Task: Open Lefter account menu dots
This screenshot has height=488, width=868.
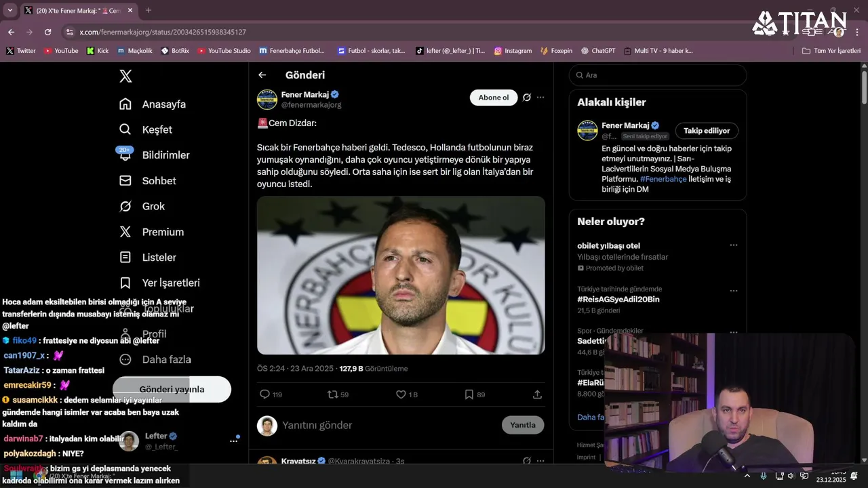Action: pyautogui.click(x=233, y=441)
